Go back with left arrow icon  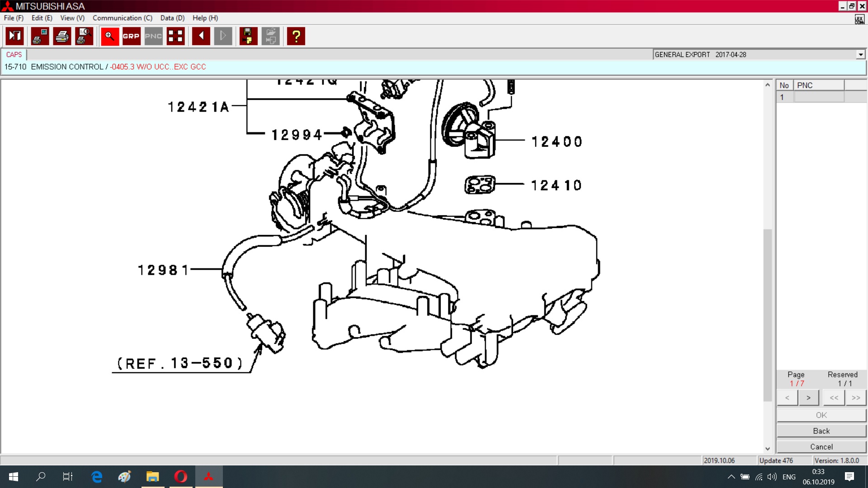(201, 36)
